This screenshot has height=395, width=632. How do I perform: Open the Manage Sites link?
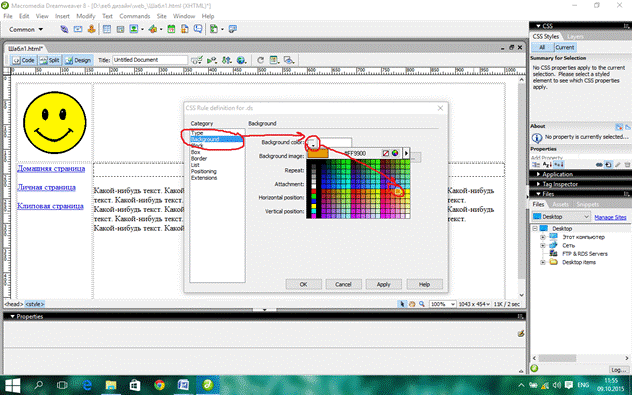pos(610,217)
